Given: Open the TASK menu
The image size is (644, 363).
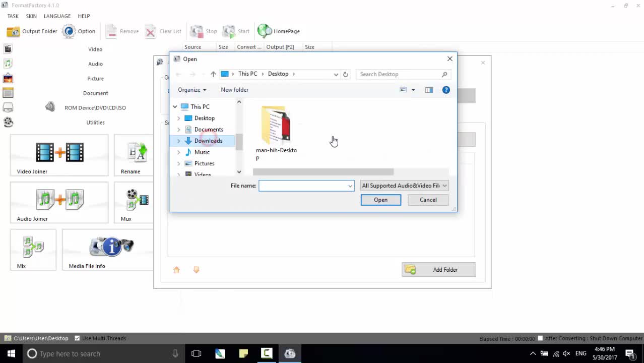Looking at the screenshot, I should 13,16.
